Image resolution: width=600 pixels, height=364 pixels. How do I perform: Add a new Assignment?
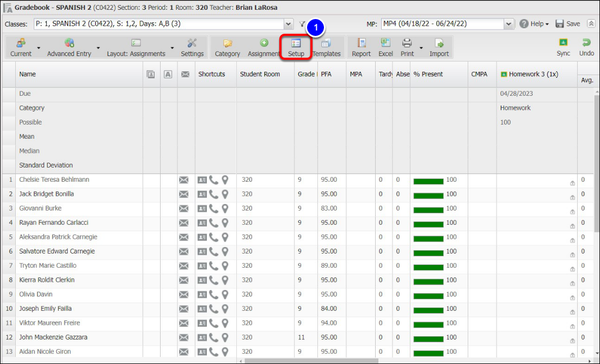(x=264, y=47)
